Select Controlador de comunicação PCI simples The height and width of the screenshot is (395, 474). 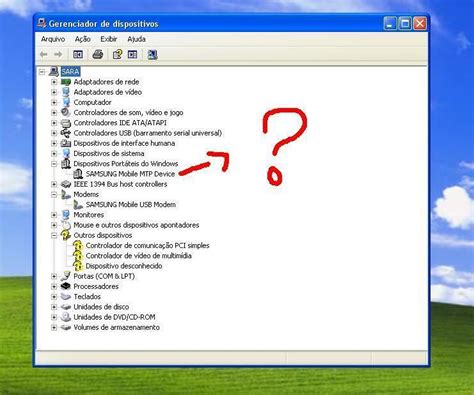click(x=148, y=246)
